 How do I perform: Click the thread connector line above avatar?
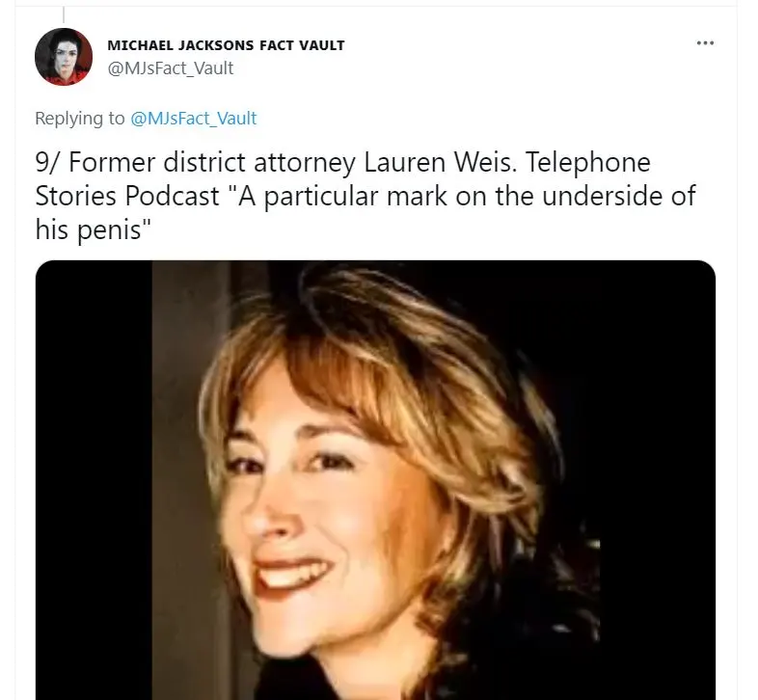[x=64, y=14]
